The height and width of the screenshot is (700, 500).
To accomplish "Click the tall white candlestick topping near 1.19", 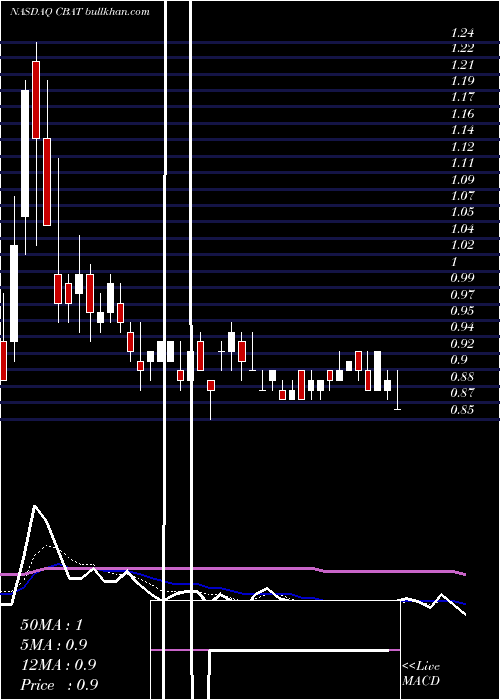I will 25,153.
